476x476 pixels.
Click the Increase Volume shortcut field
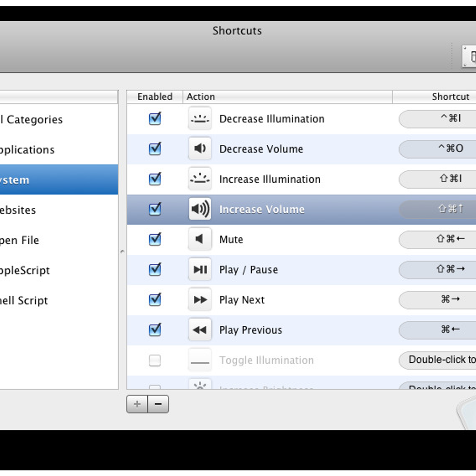pyautogui.click(x=437, y=209)
